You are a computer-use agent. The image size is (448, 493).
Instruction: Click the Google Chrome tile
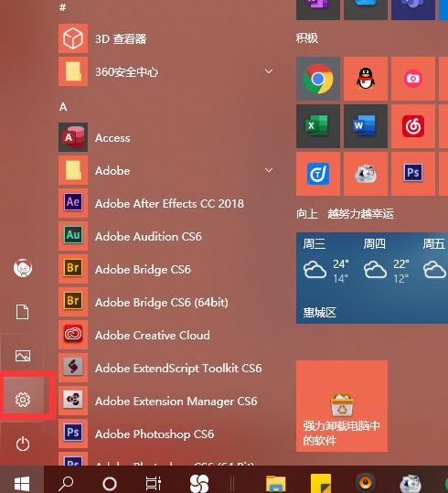[318, 79]
